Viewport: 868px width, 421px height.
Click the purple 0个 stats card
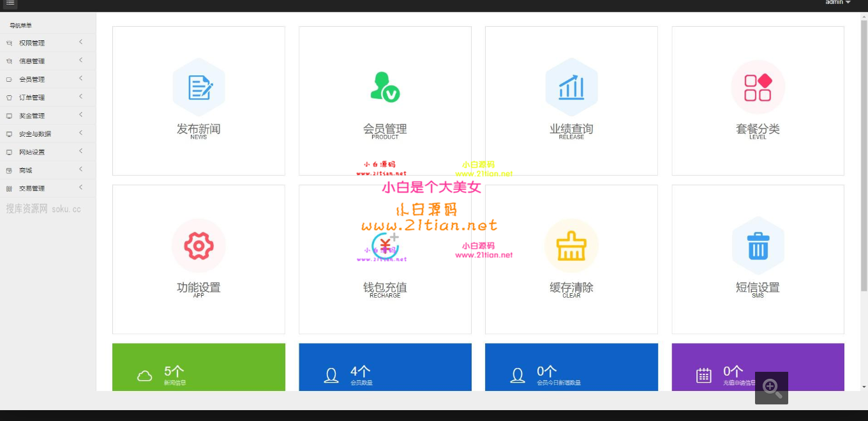[712, 367]
